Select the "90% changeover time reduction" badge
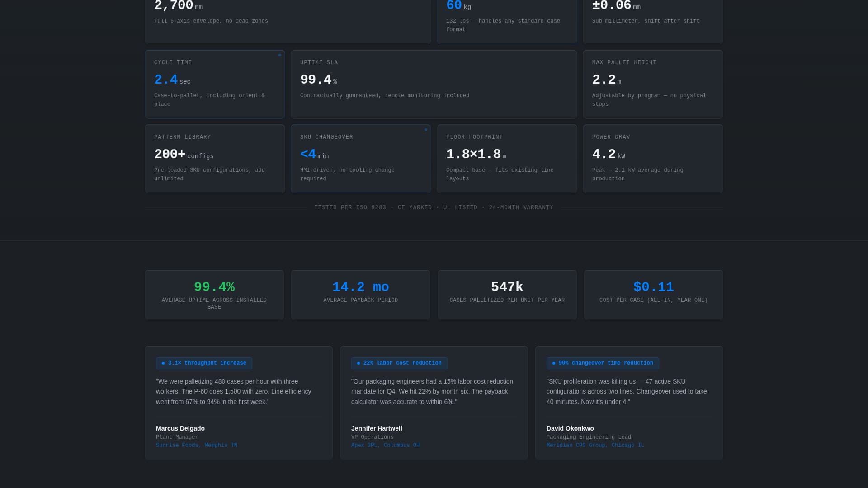 click(x=603, y=363)
